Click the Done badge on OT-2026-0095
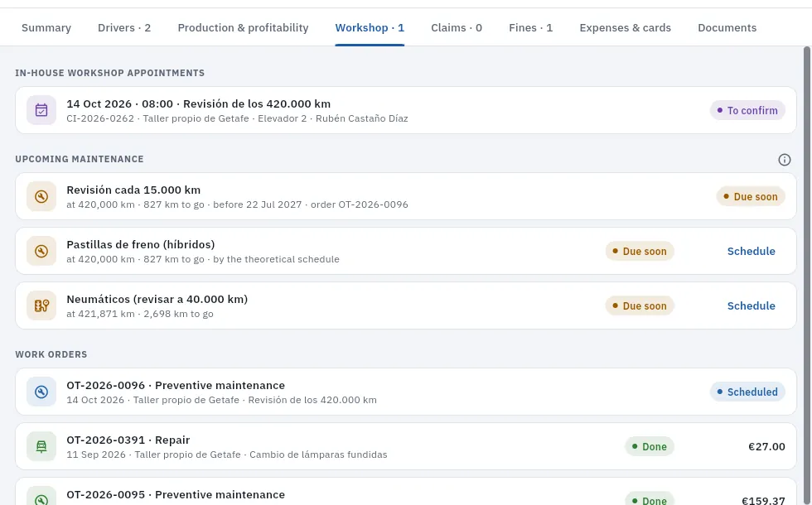The height and width of the screenshot is (505, 812). pos(650,500)
